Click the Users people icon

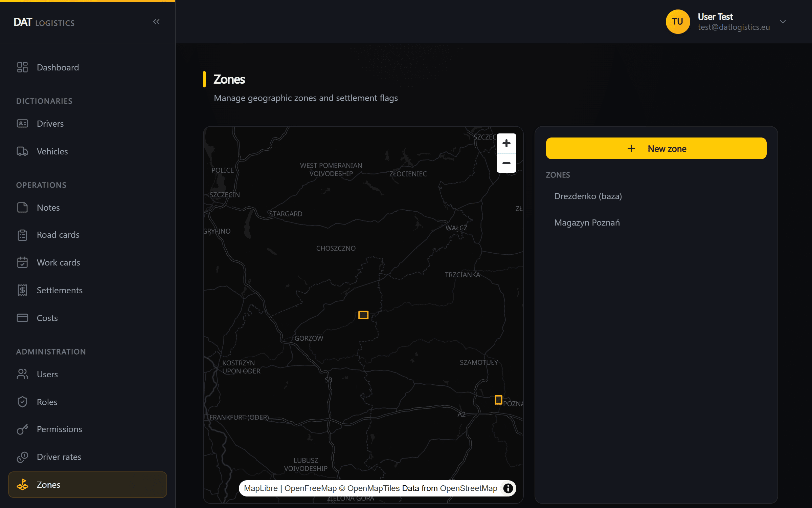(22, 374)
